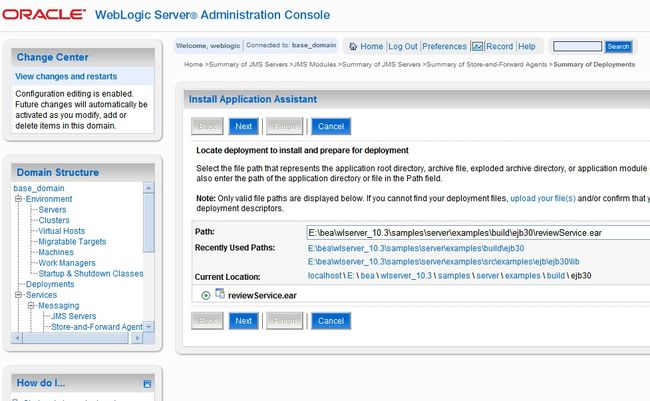Open Deployments in Domain Structure

point(50,284)
